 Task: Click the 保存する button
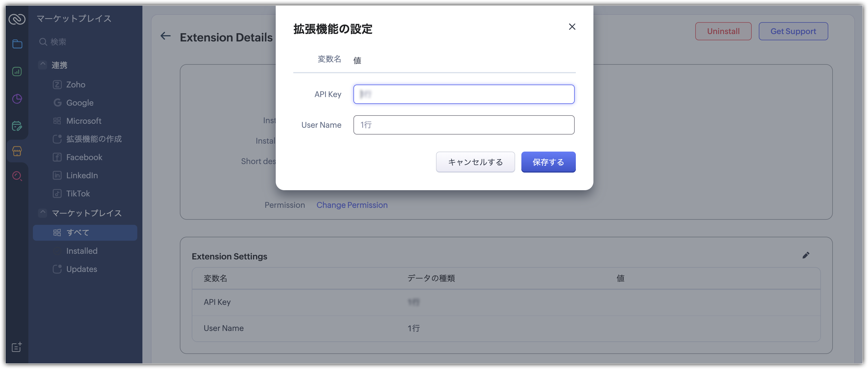(548, 162)
